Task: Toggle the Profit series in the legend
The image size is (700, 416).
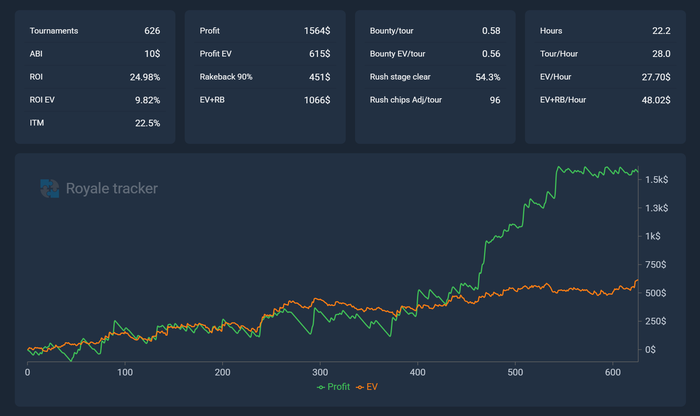Action: pyautogui.click(x=334, y=386)
